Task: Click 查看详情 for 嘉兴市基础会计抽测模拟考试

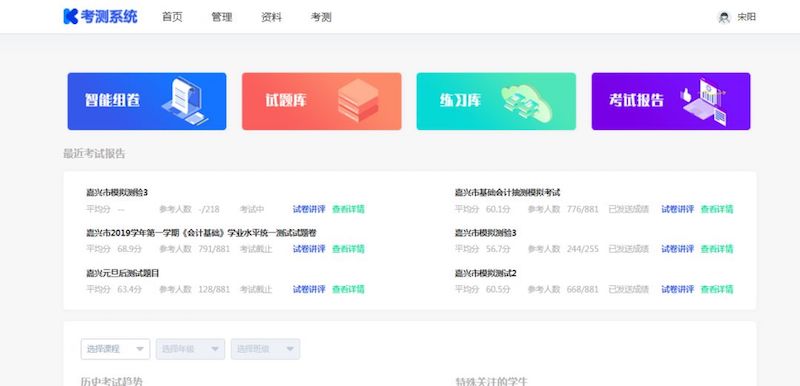Action: (x=717, y=209)
